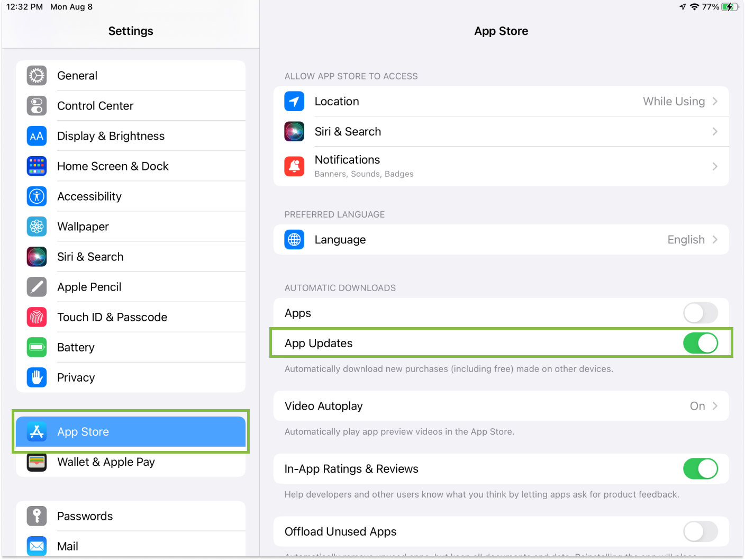The height and width of the screenshot is (560, 745).
Task: Tap the battery indicator in status bar
Action: pos(730,7)
